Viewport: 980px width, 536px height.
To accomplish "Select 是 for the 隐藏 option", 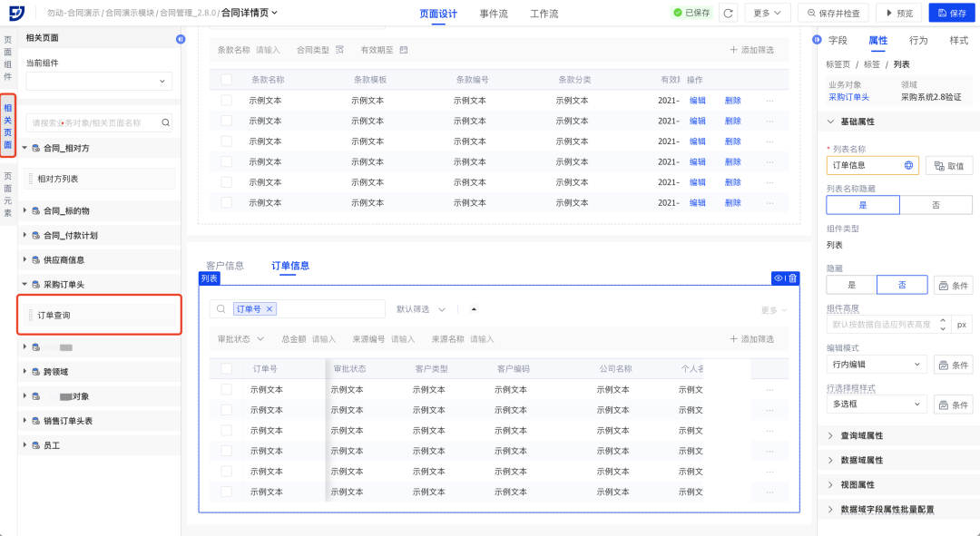I will (x=851, y=285).
